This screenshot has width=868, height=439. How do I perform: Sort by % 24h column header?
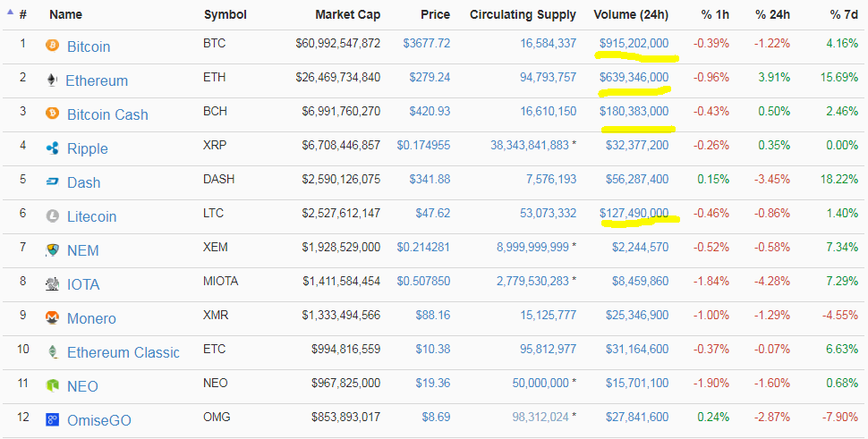[x=773, y=15]
